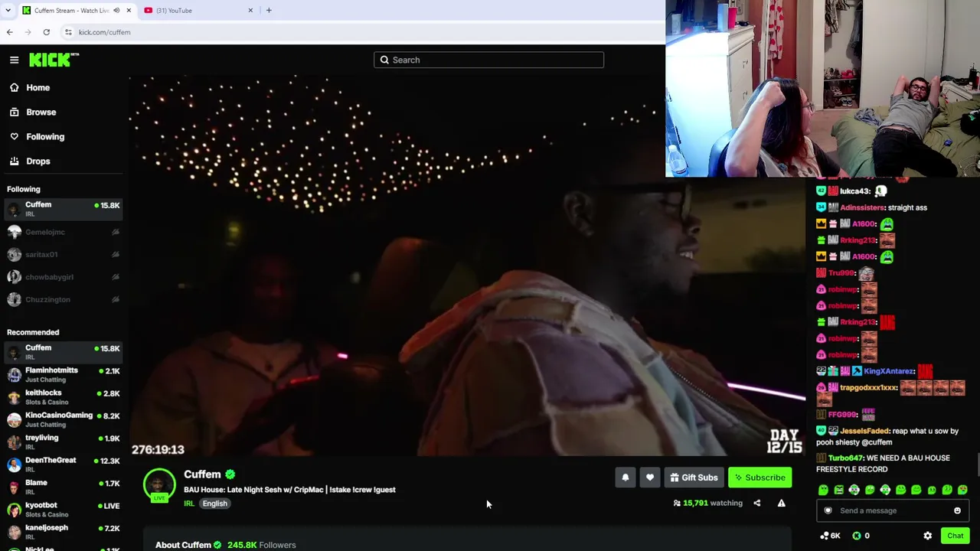Viewport: 980px width, 551px height.
Task: Click the chat scrollbar
Action: (x=977, y=464)
